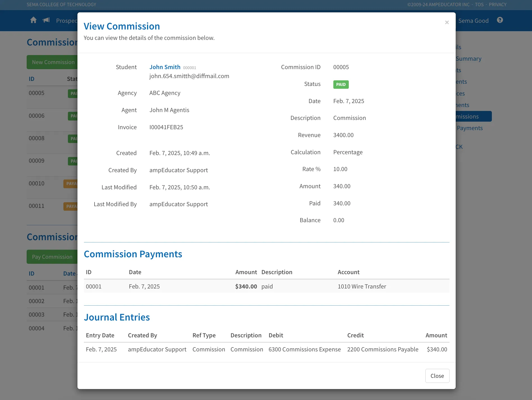This screenshot has width=532, height=400.
Task: Select background payment row 00002
Action: tap(52, 301)
